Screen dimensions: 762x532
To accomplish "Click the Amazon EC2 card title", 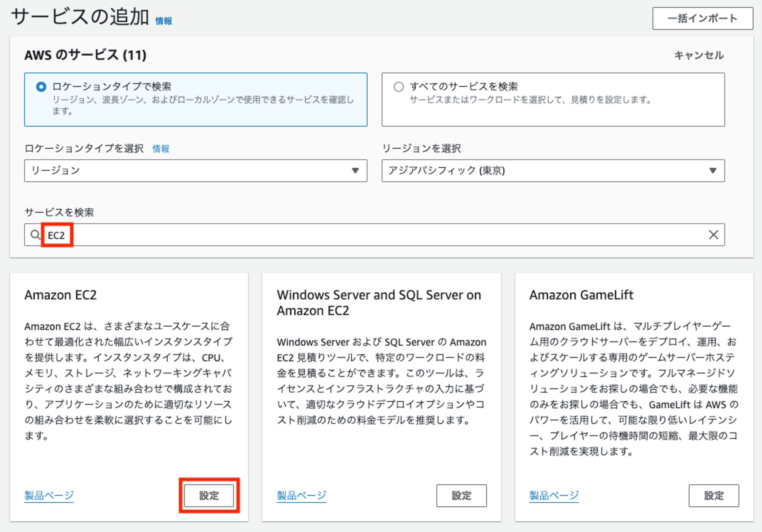I will [61, 295].
